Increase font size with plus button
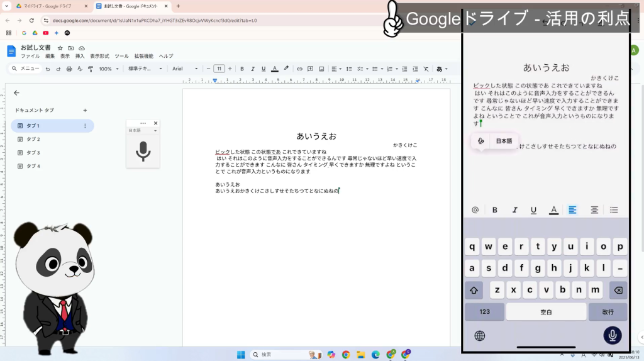 230,69
